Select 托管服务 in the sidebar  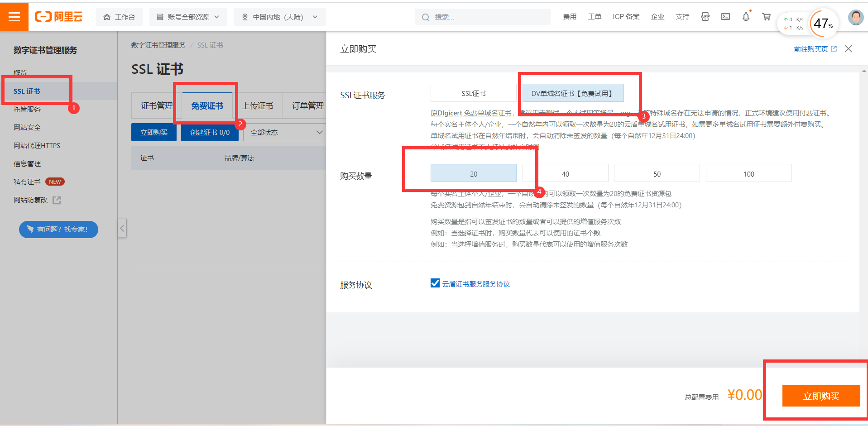pyautogui.click(x=27, y=109)
